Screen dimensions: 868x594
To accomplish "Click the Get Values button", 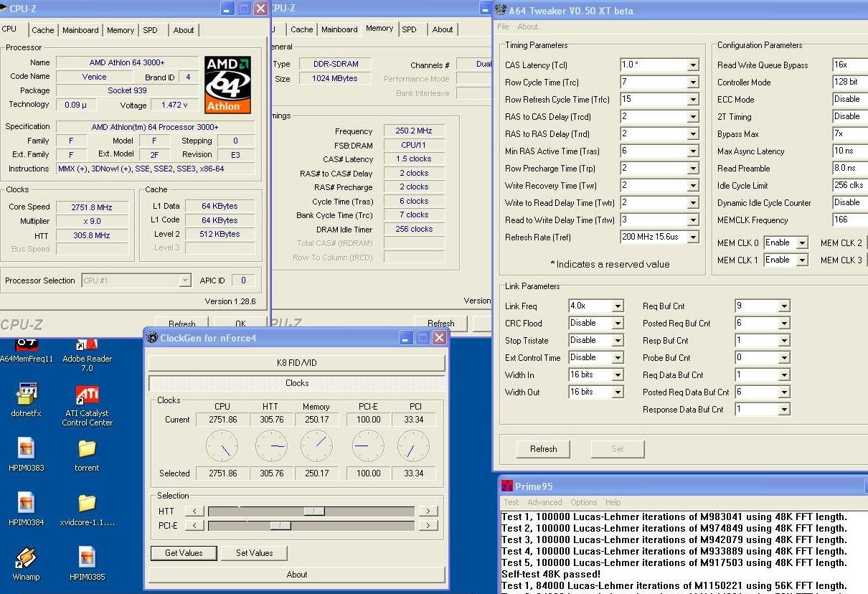I will tap(184, 553).
